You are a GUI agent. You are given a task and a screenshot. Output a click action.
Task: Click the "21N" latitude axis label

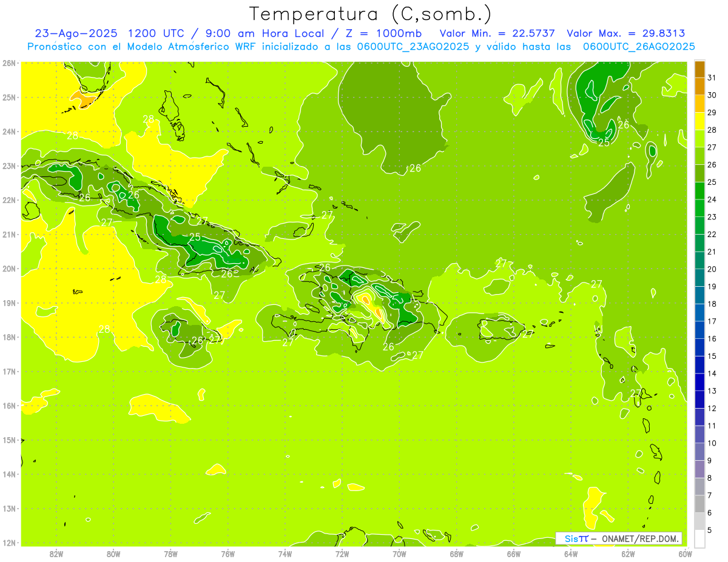pyautogui.click(x=9, y=234)
